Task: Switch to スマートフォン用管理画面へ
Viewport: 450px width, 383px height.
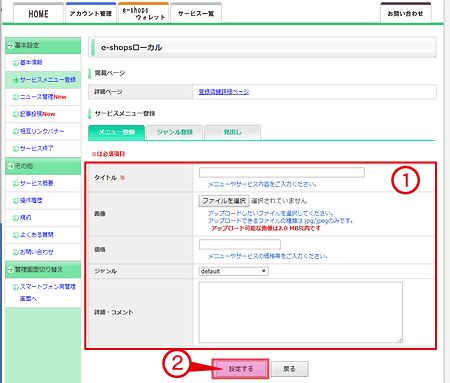Action: click(x=48, y=292)
